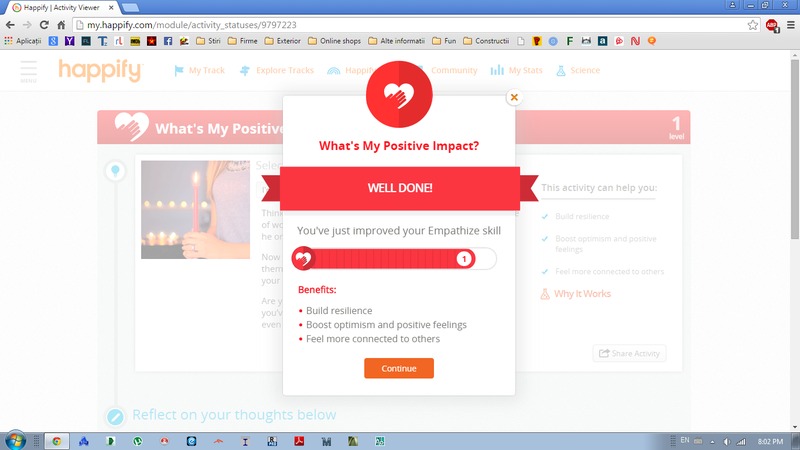Image resolution: width=800 pixels, height=450 pixels.
Task: Open the Windows Start button
Action: 15,440
